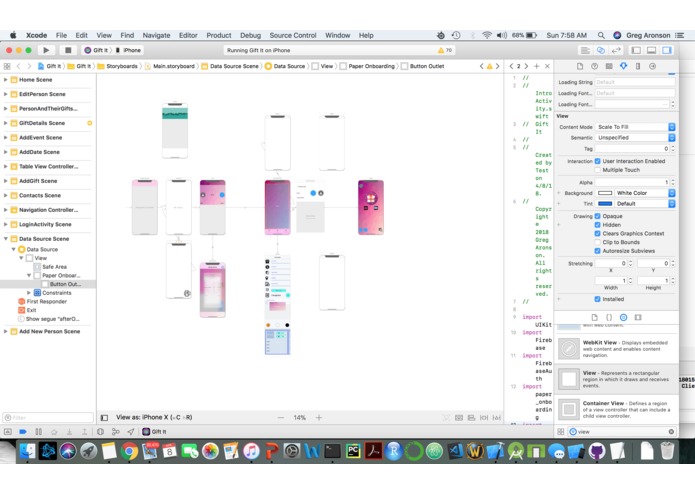Show the Media library

(x=638, y=317)
